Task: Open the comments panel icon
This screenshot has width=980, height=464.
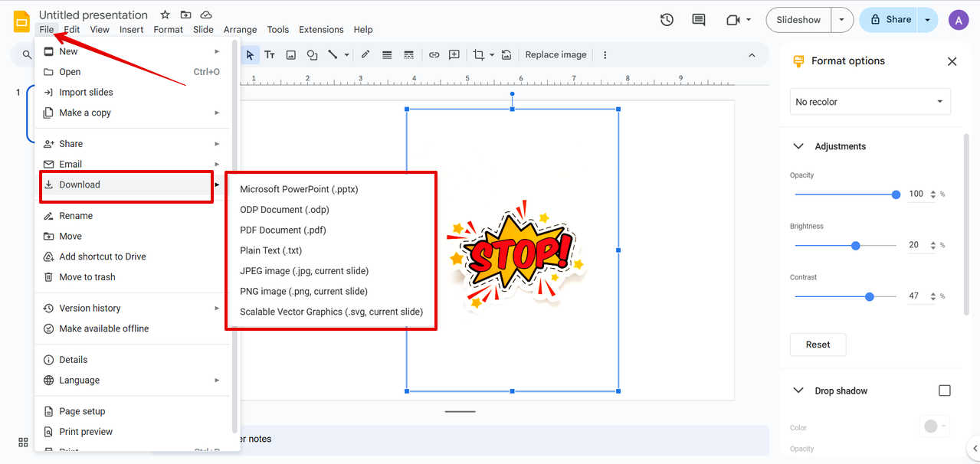Action: point(698,20)
